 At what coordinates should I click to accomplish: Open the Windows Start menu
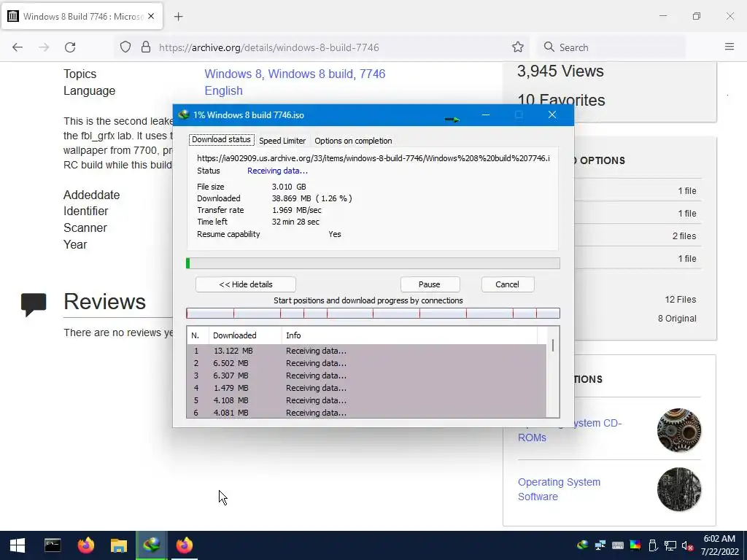pyautogui.click(x=18, y=545)
